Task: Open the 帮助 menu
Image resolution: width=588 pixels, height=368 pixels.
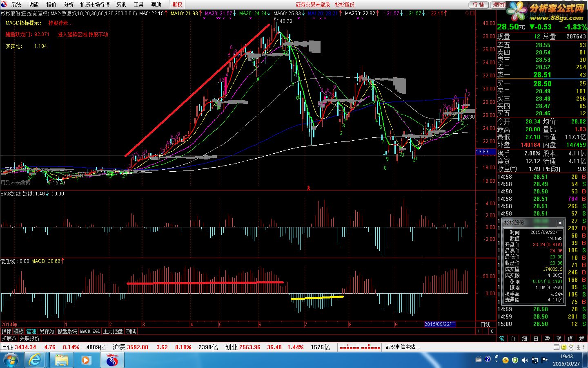Action: (156, 4)
